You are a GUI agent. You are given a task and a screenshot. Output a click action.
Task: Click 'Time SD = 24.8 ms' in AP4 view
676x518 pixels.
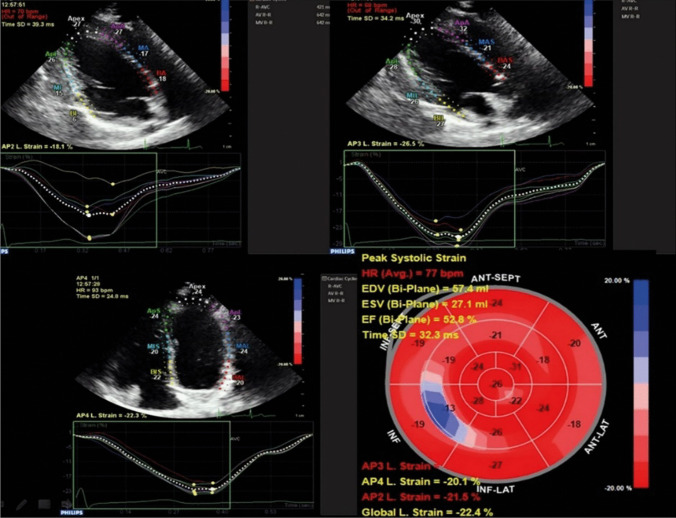pos(102,296)
